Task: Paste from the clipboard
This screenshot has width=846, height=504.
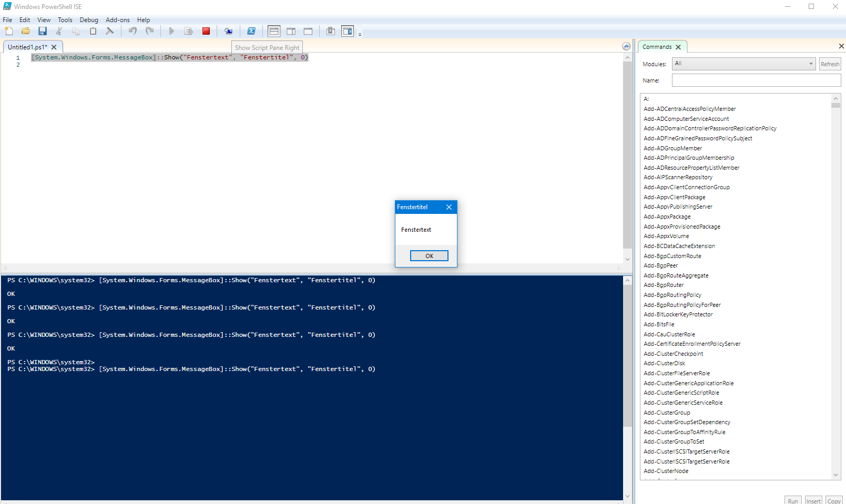Action: click(93, 31)
